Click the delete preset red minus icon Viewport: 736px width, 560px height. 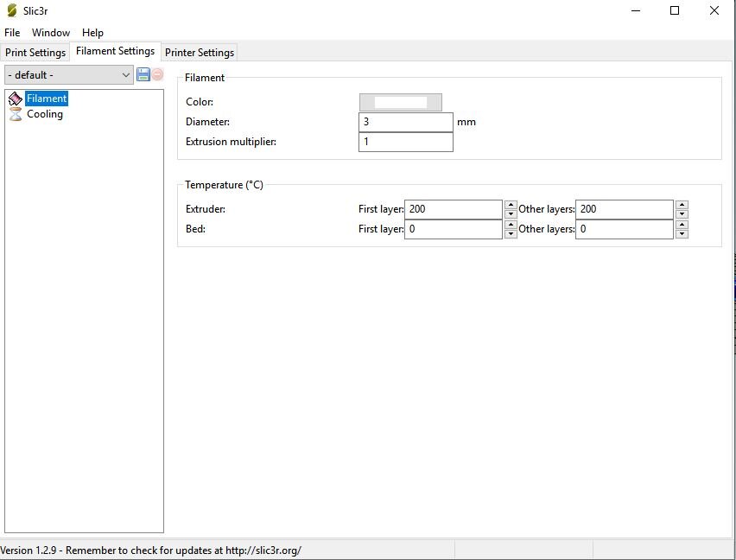pyautogui.click(x=158, y=74)
